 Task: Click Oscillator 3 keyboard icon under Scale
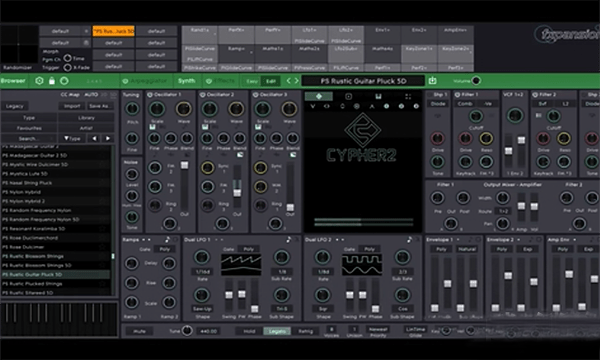(x=258, y=127)
